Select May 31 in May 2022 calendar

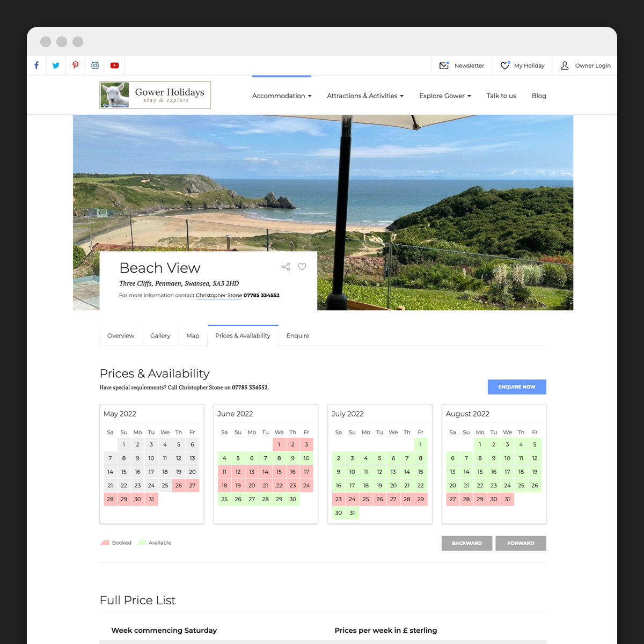[x=151, y=499]
